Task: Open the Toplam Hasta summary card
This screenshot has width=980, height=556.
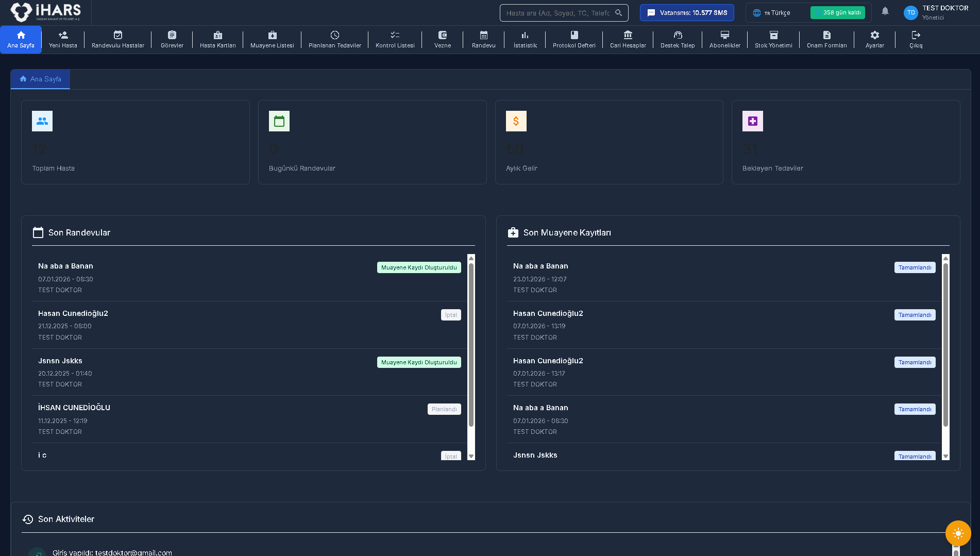Action: (135, 142)
